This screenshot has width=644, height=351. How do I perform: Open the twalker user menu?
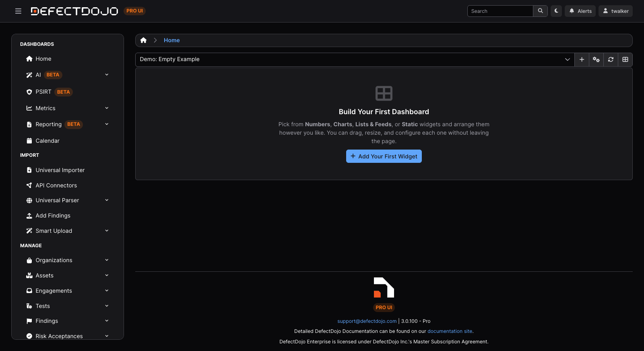coord(615,11)
